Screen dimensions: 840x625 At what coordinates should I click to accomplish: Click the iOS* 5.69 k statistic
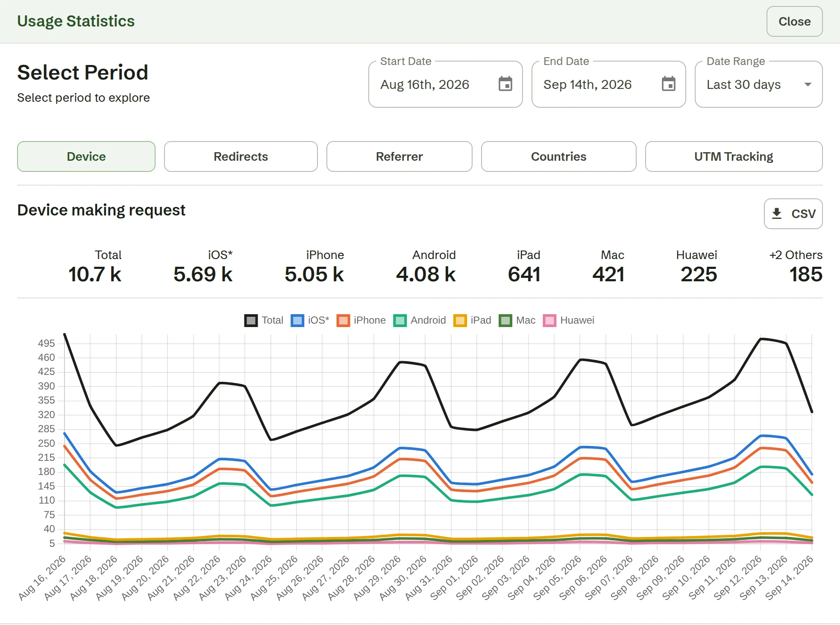click(x=203, y=267)
